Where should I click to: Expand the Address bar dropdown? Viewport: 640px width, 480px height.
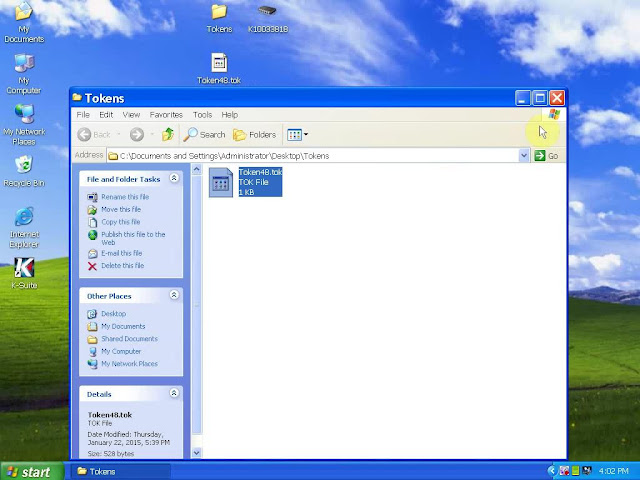524,156
